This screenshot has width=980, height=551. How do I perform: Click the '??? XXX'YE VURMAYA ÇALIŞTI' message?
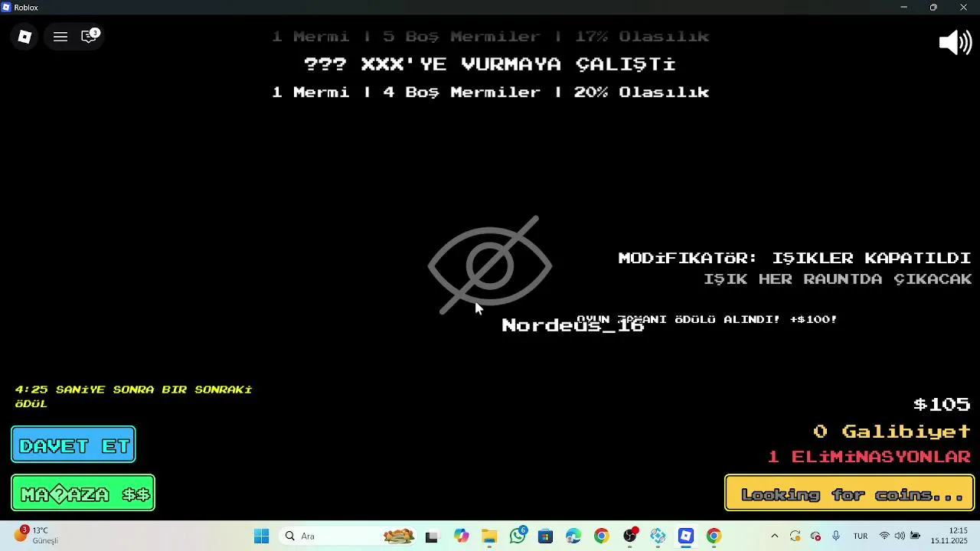coord(490,64)
